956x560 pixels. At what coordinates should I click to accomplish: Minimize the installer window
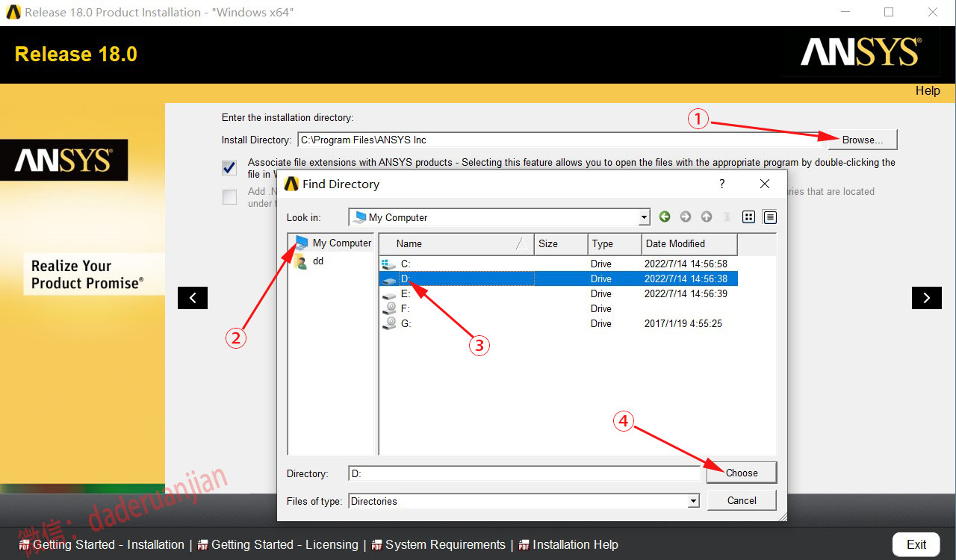[x=845, y=12]
